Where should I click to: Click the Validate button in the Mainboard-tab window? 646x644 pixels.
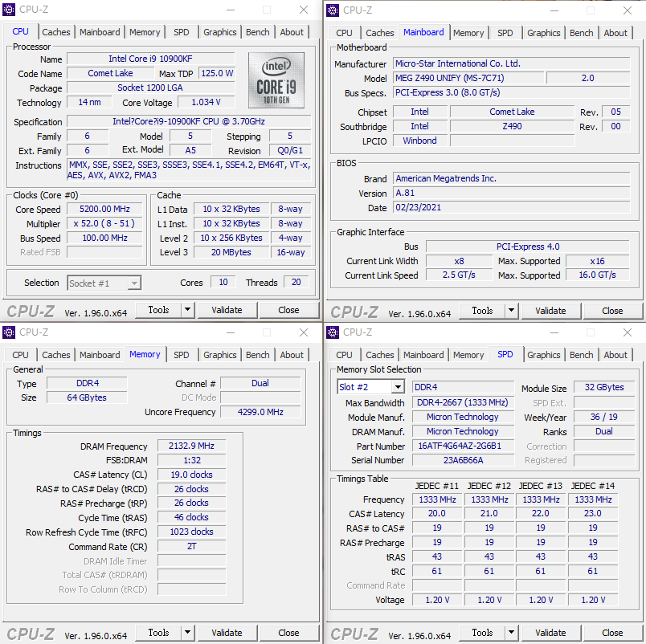click(551, 311)
